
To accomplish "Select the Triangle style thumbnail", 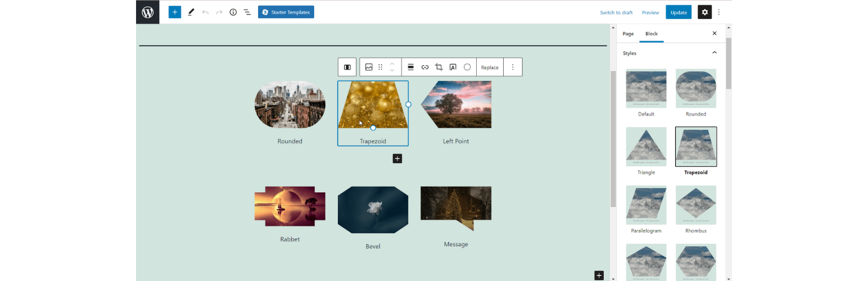I will point(646,147).
